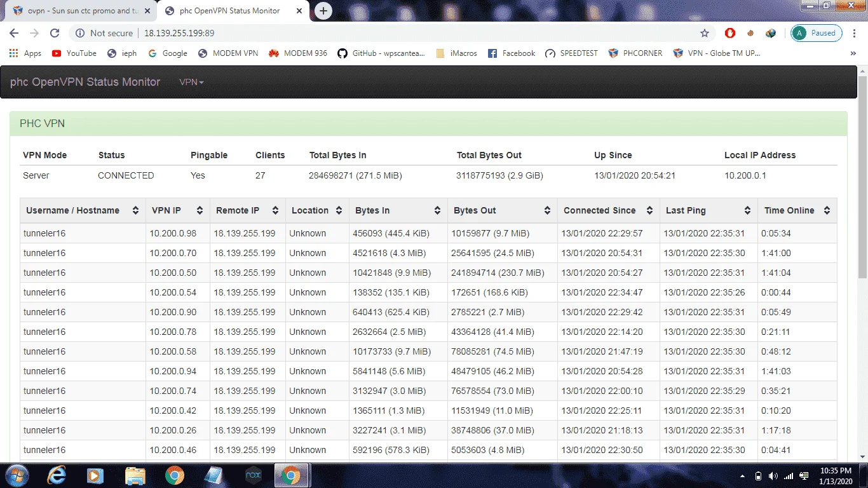Select Bytes In value 138352 (135.1 KiB)

(x=391, y=292)
